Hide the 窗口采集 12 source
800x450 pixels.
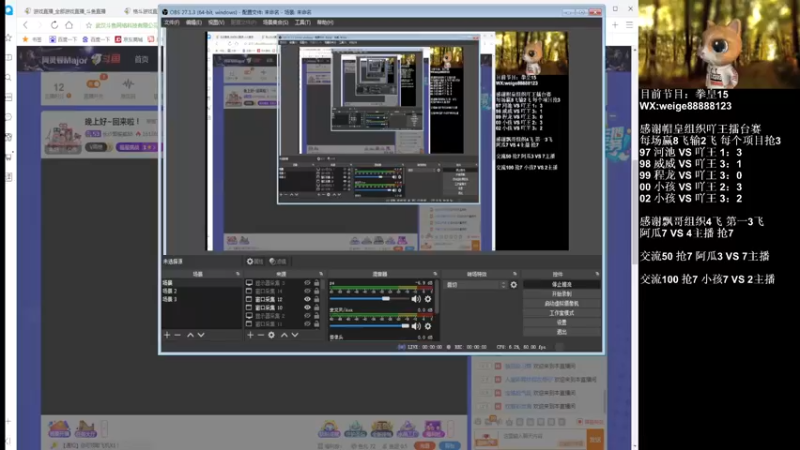click(307, 299)
